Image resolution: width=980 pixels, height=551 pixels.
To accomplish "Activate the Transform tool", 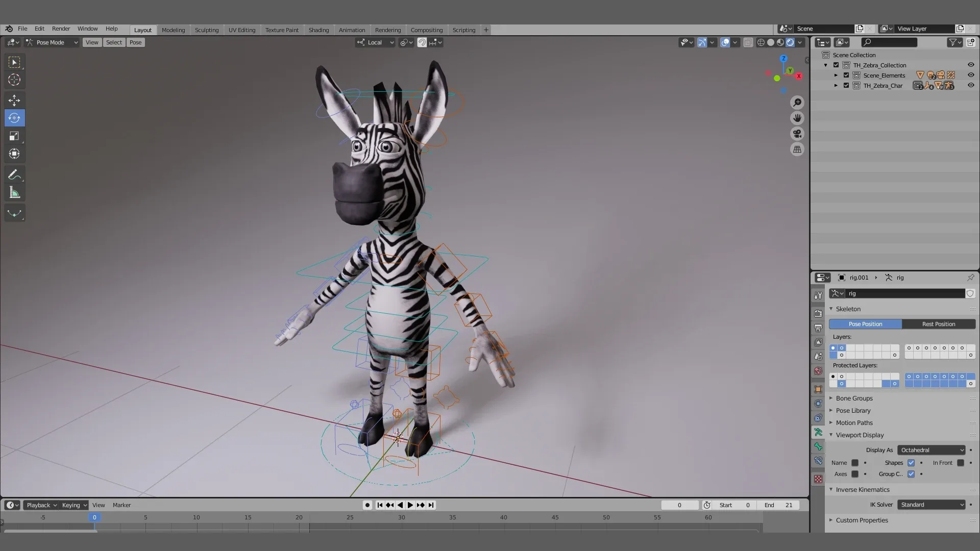I will [14, 154].
